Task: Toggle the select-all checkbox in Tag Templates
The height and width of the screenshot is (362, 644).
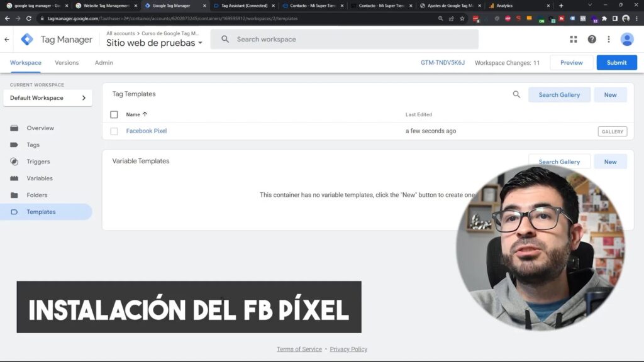Action: tap(114, 114)
